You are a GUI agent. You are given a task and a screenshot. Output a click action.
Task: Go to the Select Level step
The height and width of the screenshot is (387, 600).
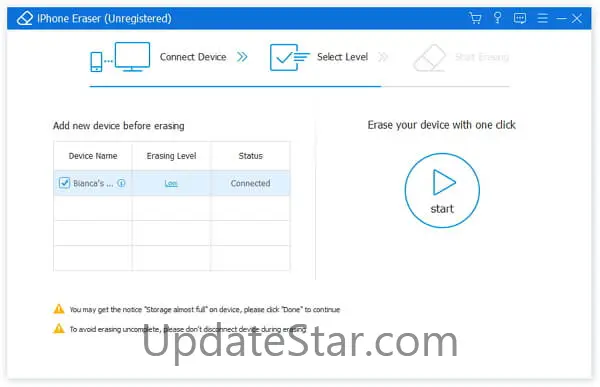pyautogui.click(x=342, y=57)
